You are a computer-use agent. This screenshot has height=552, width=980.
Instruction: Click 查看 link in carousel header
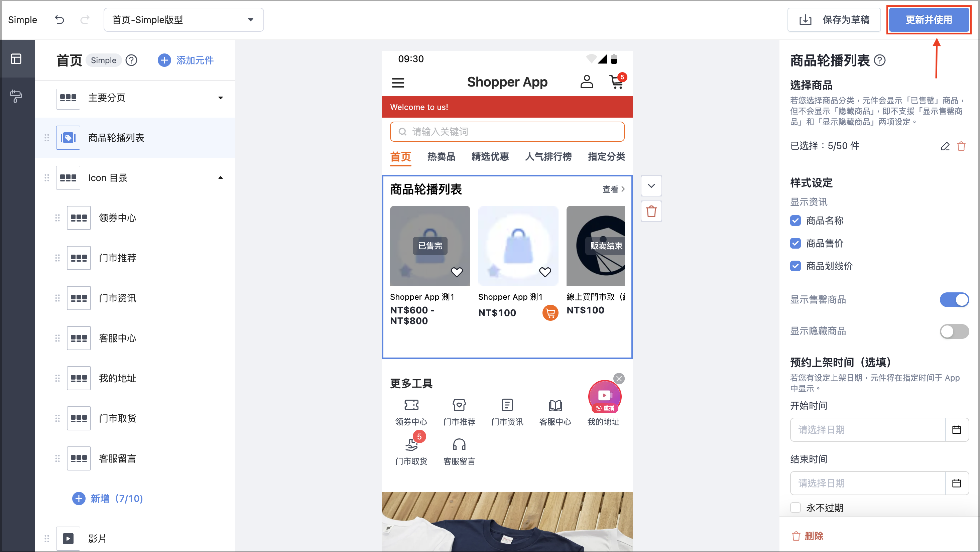click(613, 189)
